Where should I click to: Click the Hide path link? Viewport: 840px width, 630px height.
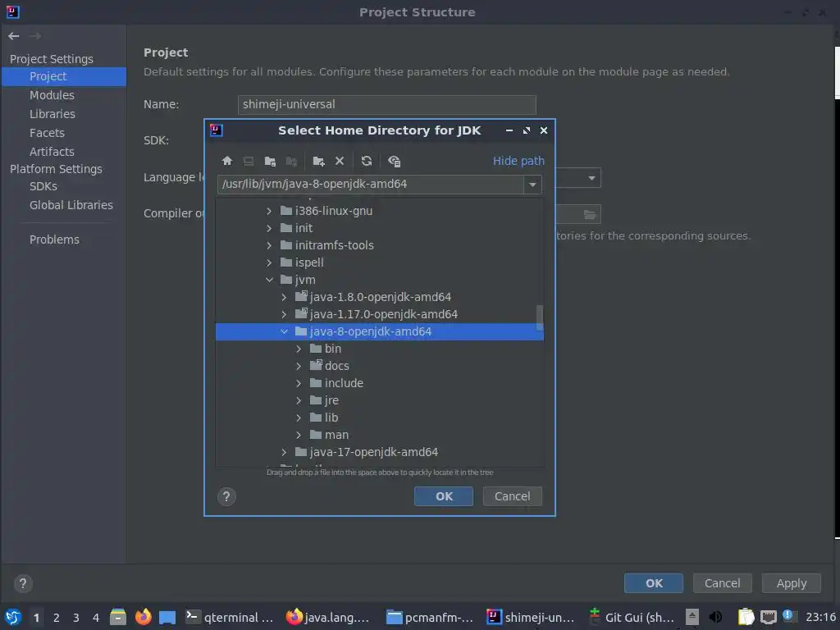(x=518, y=161)
